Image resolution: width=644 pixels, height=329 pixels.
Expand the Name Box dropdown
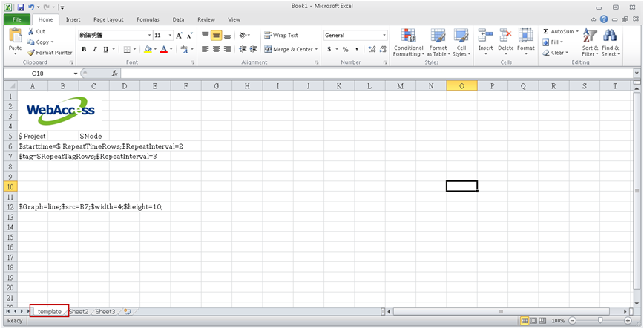click(x=76, y=74)
